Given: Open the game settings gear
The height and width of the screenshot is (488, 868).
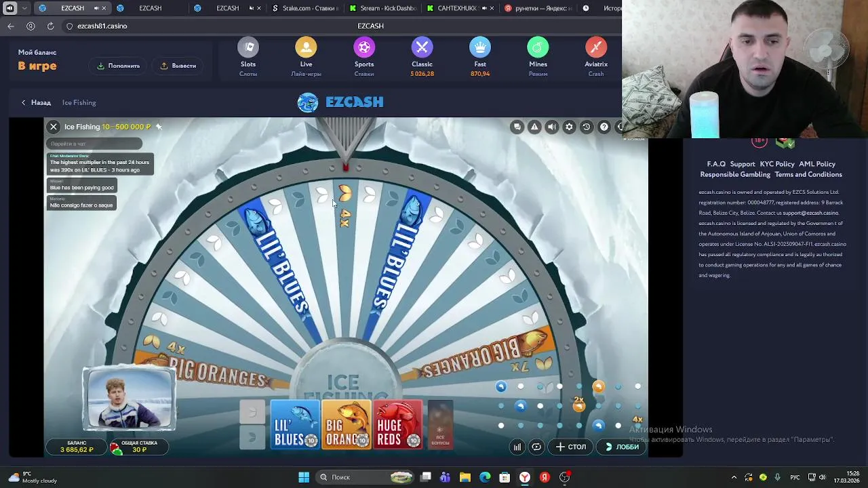Looking at the screenshot, I should (569, 127).
